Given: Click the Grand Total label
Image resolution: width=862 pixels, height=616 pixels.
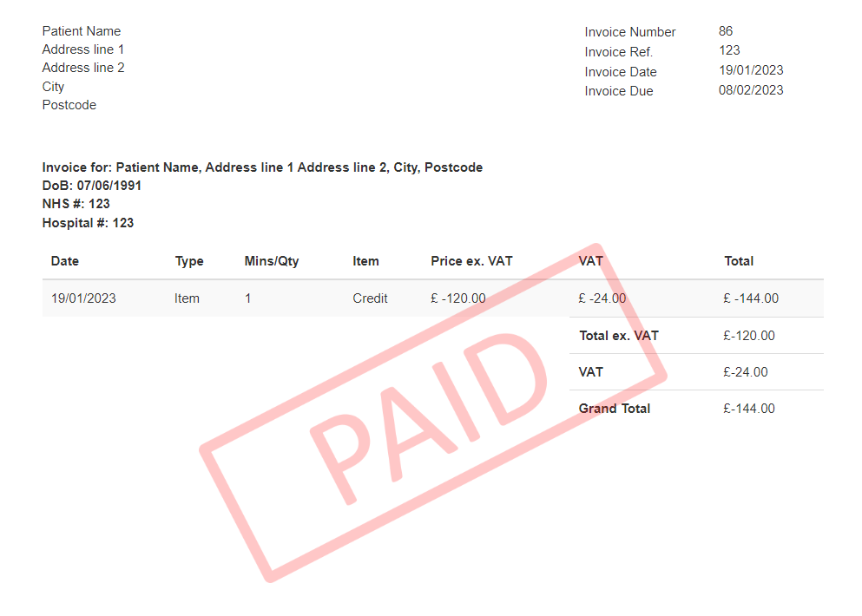Looking at the screenshot, I should (x=614, y=409).
